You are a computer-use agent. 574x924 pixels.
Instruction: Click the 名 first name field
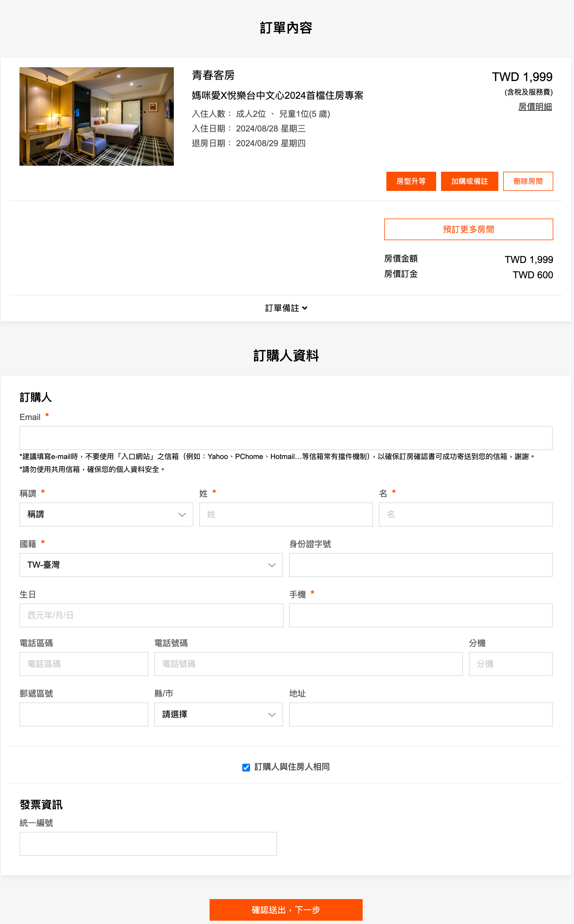[x=465, y=515]
